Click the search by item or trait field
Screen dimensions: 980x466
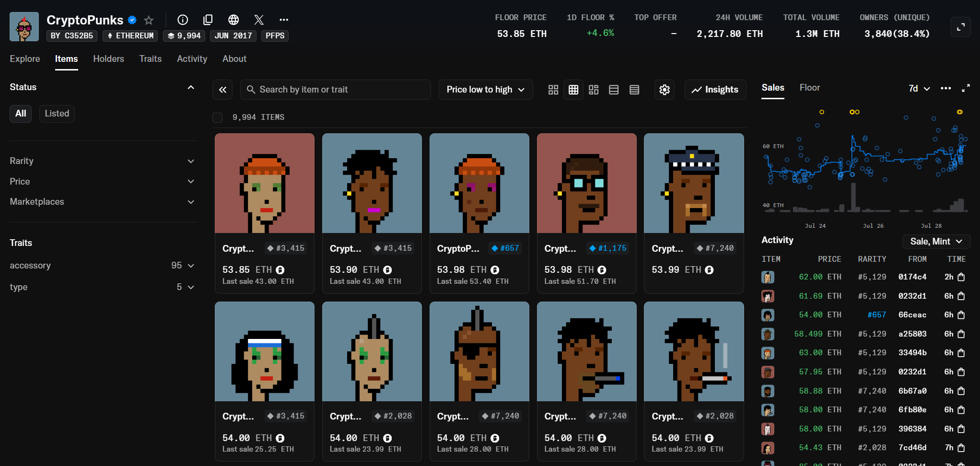[336, 90]
